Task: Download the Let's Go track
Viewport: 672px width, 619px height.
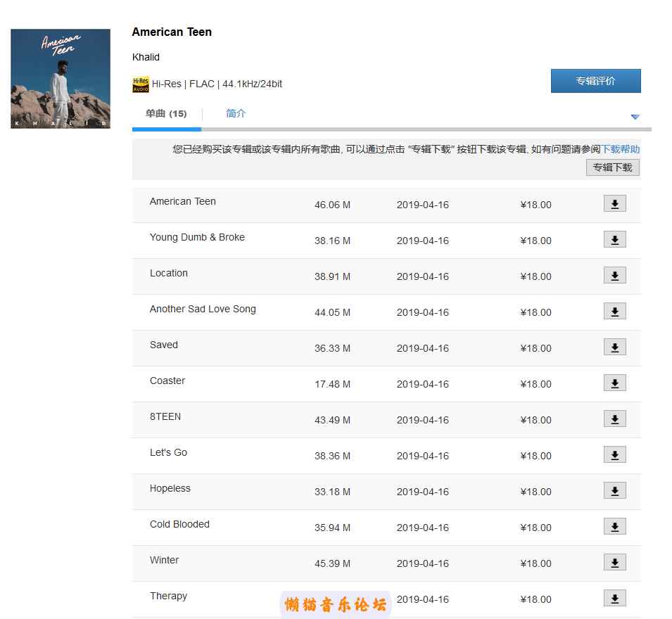Action: point(614,455)
